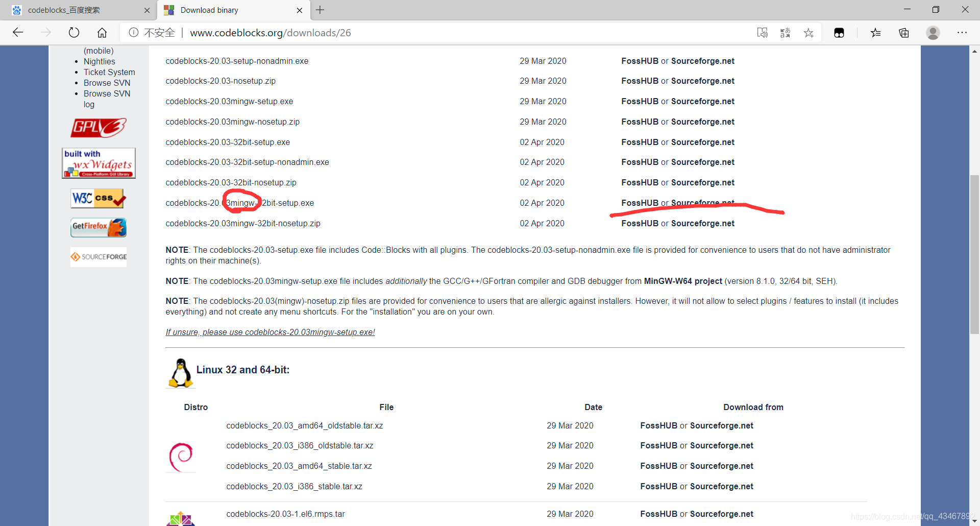
Task: Open the user profile avatar
Action: (x=933, y=33)
